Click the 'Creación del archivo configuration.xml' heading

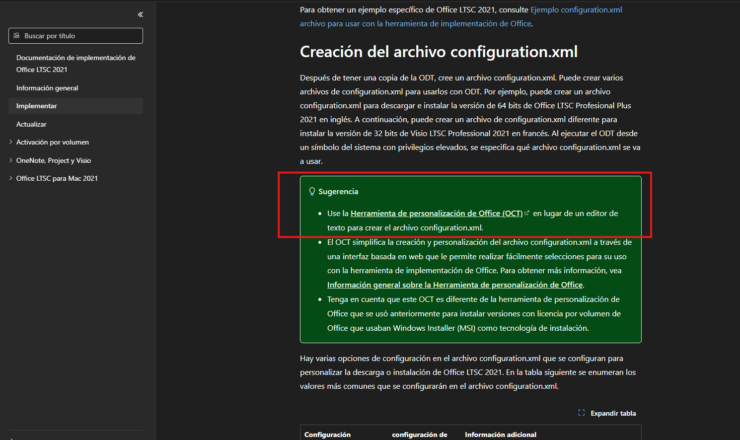[438, 51]
